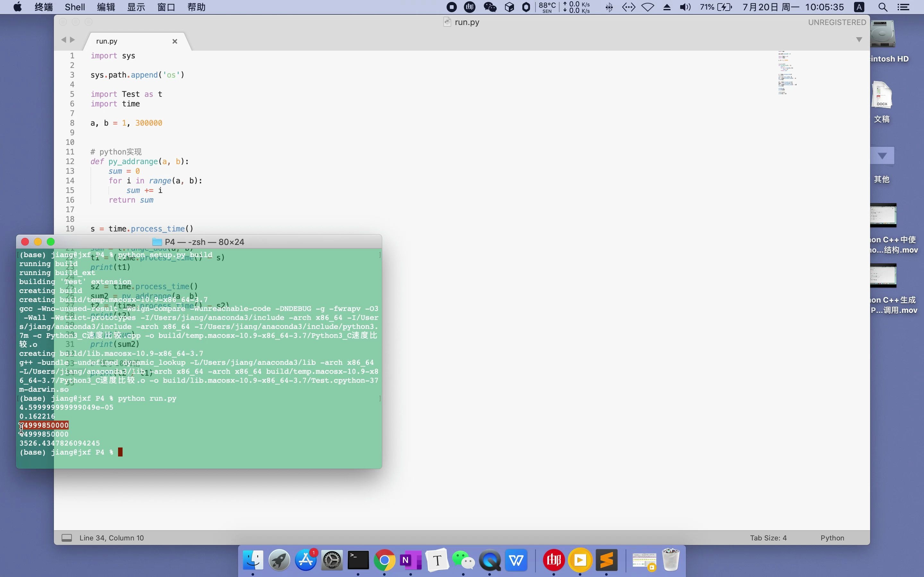Select the run.py tab
This screenshot has height=577, width=924.
107,41
